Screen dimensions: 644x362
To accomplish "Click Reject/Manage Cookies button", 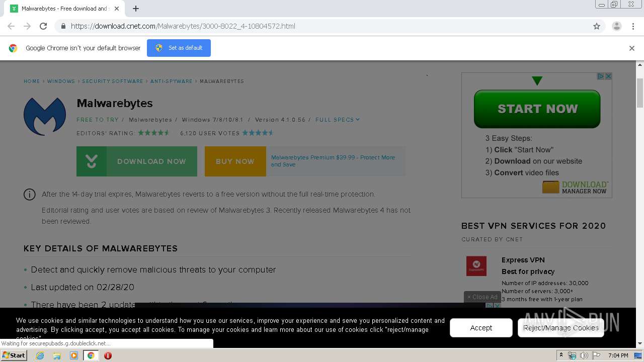I will point(560,328).
